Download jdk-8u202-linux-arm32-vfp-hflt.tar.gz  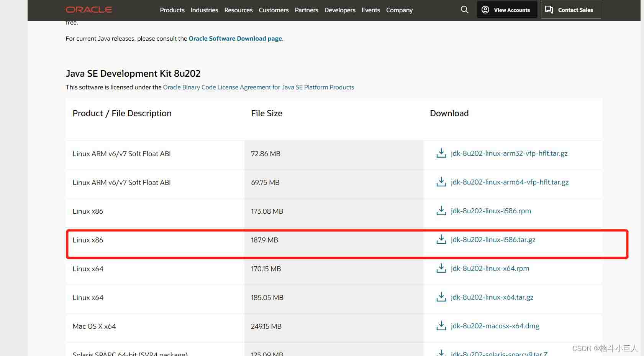pos(509,153)
